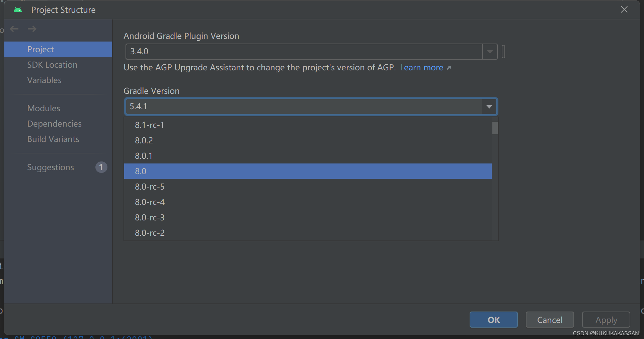
Task: Click the forward navigation arrow
Action: [x=32, y=29]
